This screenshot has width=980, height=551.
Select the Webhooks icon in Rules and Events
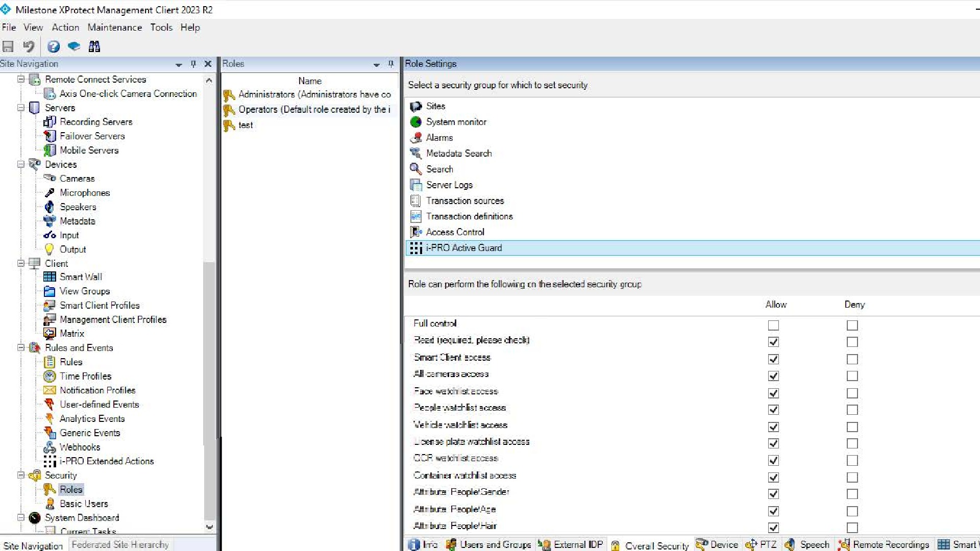pos(51,447)
